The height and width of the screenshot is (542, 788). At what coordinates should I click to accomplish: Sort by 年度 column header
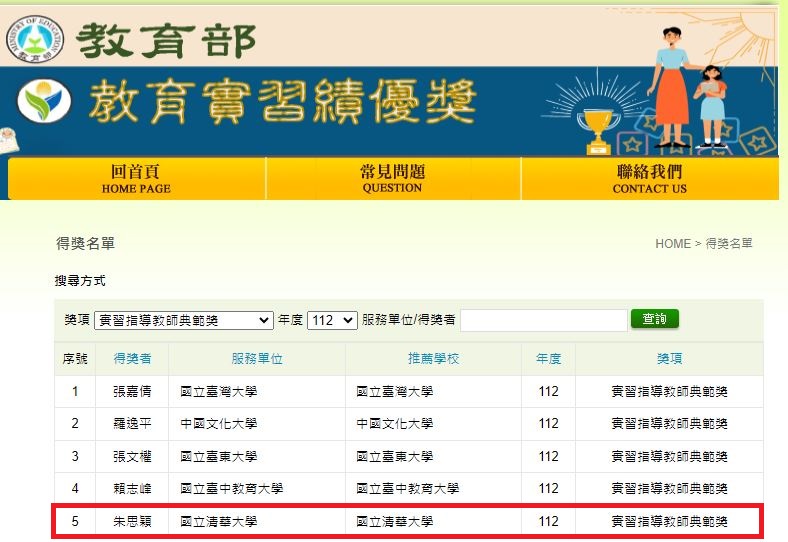point(548,358)
